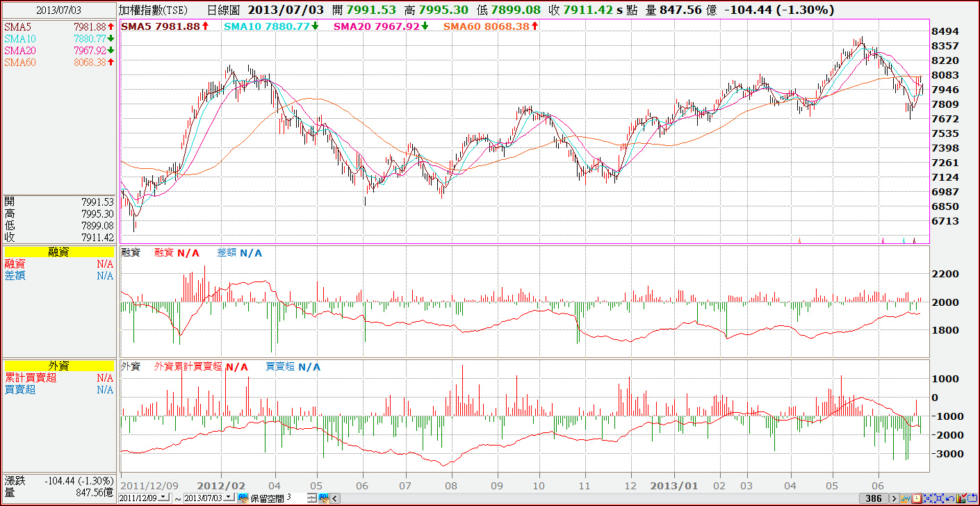Click the clock time period icon
Screen dimensions: 980x506
click(x=917, y=498)
